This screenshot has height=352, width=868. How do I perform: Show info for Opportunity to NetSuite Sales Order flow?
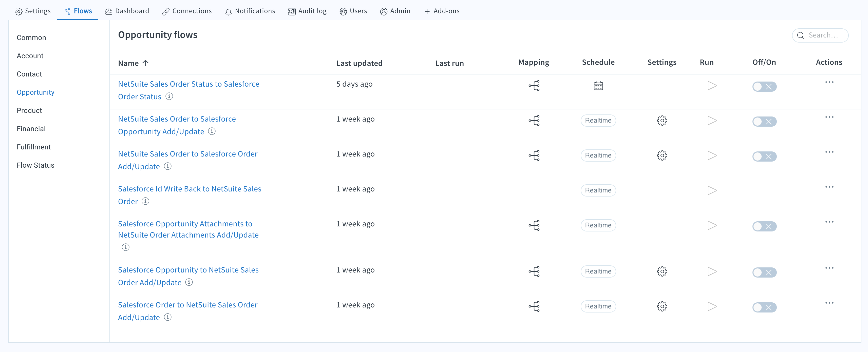coord(189,282)
